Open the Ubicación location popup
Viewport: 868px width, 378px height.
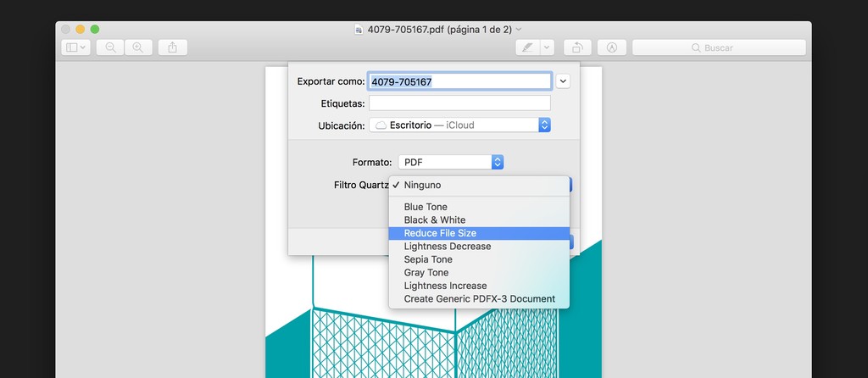click(460, 125)
